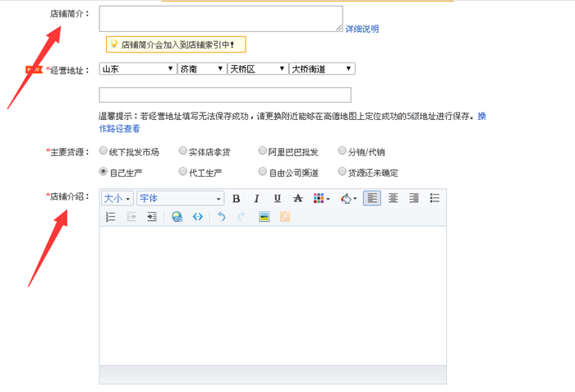Apply italic formatting in the editor
575x392 pixels.
(x=256, y=199)
